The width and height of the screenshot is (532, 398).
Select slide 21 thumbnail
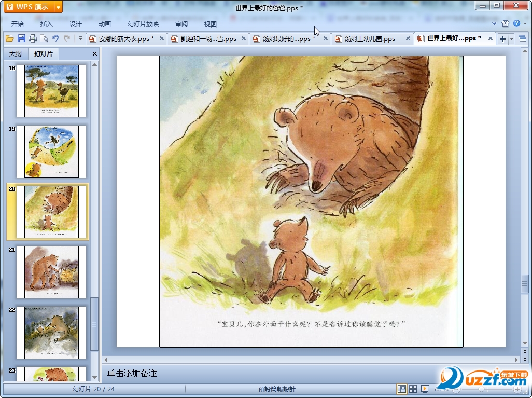point(51,272)
